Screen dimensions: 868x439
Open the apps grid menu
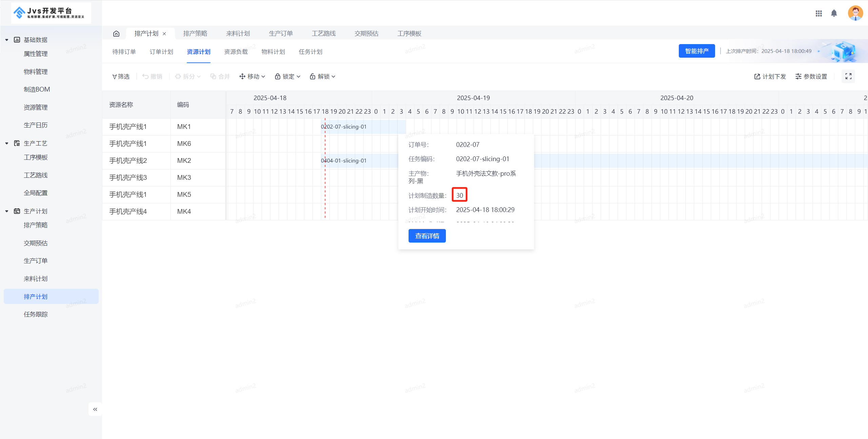(819, 13)
